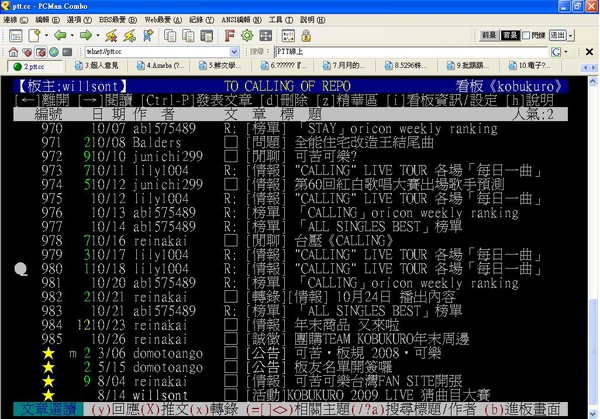Viewport: 600px width, 419px height.
Task: Click the red F font icon
Action: (229, 36)
